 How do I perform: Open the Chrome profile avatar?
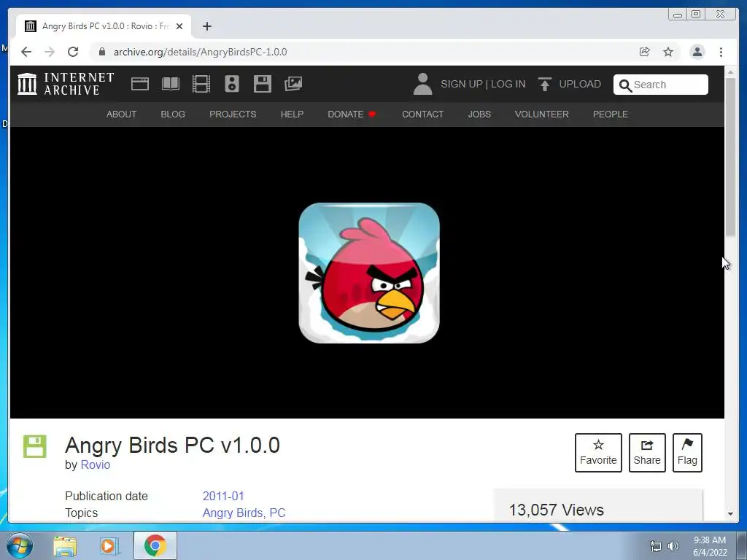[697, 52]
